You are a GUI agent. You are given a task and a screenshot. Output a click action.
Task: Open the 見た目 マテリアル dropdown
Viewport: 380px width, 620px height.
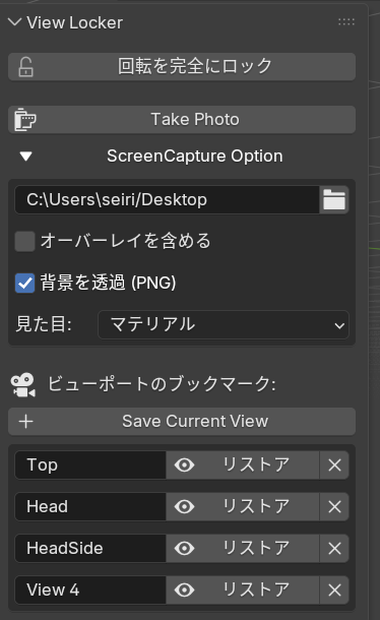click(223, 325)
